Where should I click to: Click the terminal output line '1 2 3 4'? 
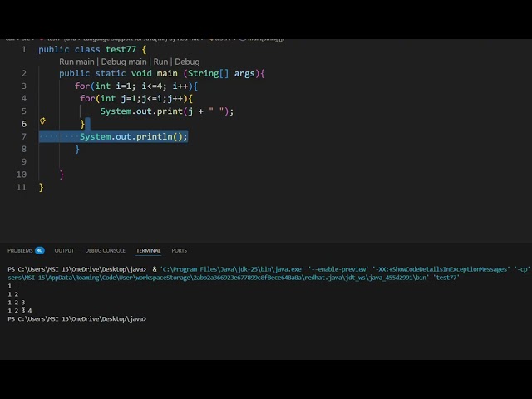[x=20, y=310]
